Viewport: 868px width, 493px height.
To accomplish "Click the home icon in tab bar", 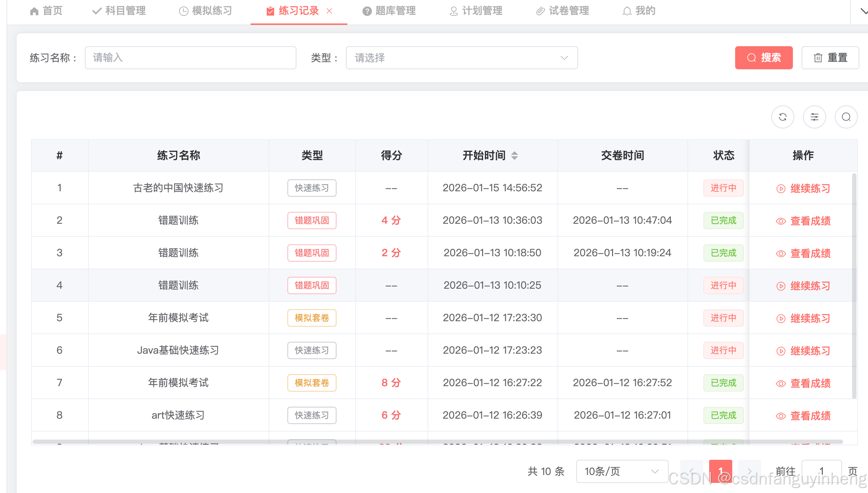I will pyautogui.click(x=34, y=11).
